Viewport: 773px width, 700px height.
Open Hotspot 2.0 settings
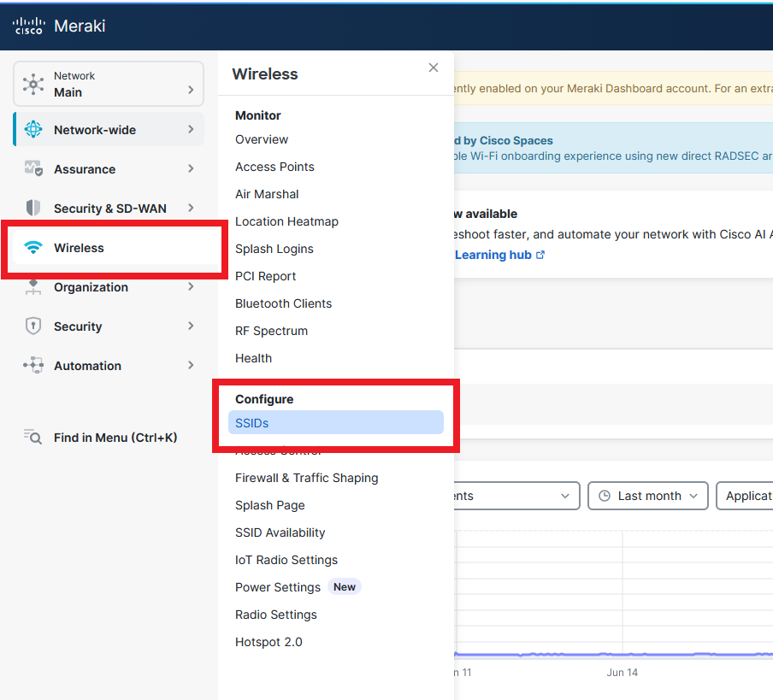(268, 642)
